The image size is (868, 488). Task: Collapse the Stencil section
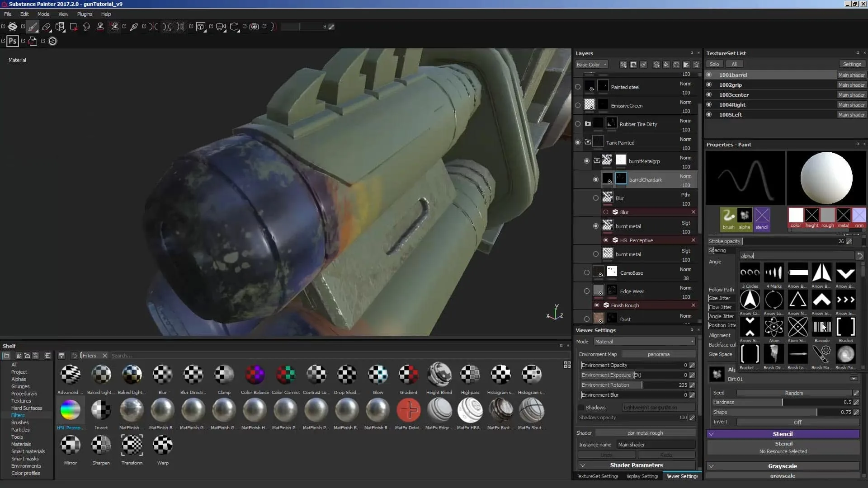point(711,434)
